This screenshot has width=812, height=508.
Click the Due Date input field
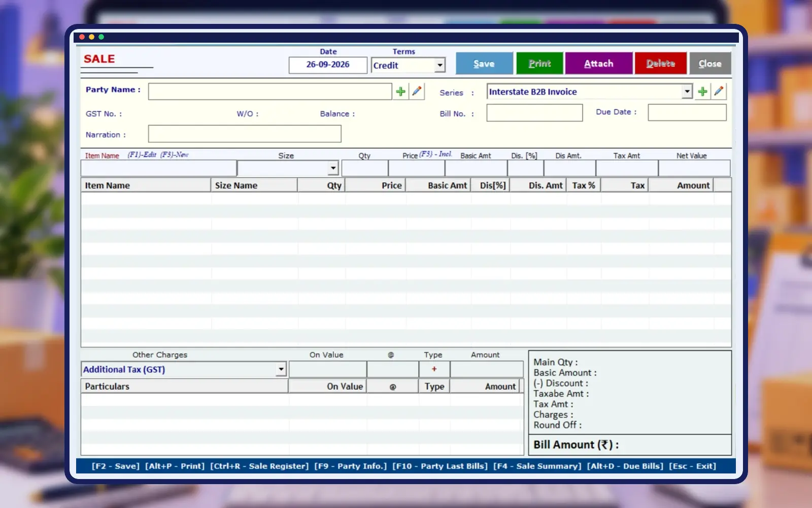[x=687, y=112]
